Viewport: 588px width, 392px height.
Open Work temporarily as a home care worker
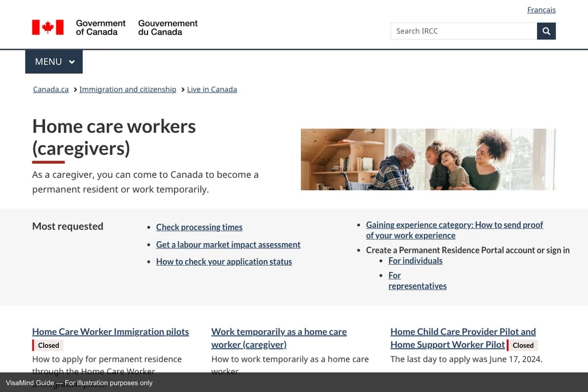coord(278,332)
